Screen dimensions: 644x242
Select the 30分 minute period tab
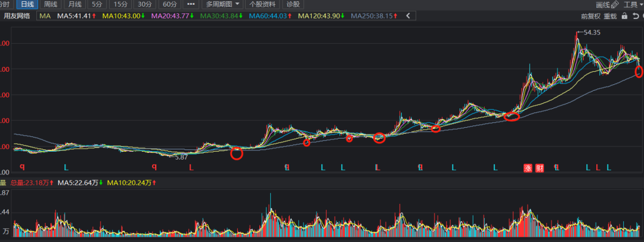tap(145, 5)
